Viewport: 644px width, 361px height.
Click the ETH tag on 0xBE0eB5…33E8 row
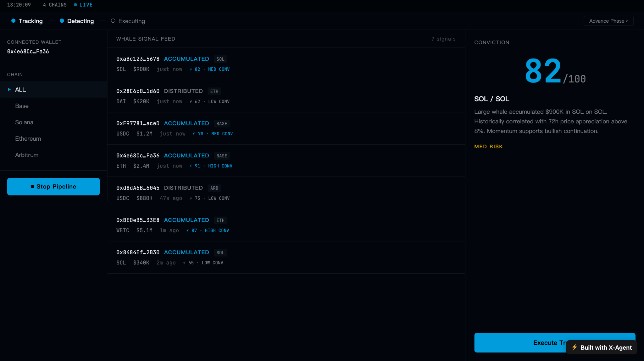tap(220, 220)
